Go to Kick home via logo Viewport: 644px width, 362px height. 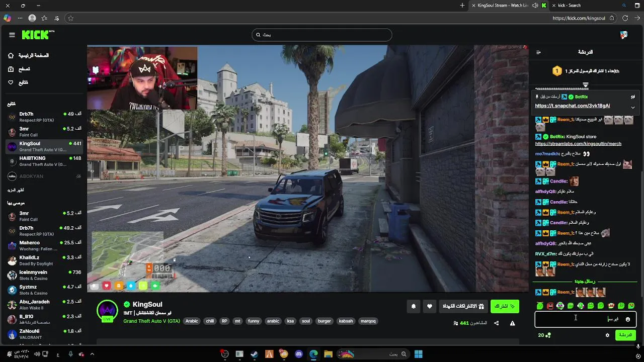click(x=38, y=35)
